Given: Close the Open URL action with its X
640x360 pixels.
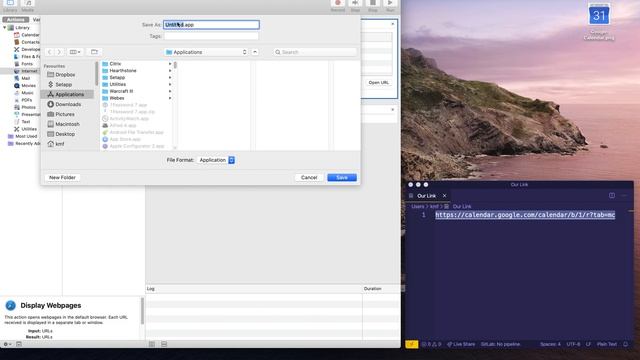Looking at the screenshot, I should click(393, 24).
